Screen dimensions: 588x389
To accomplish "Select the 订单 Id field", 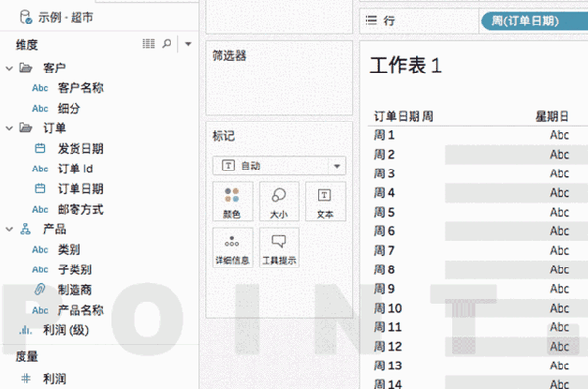I will tap(75, 169).
